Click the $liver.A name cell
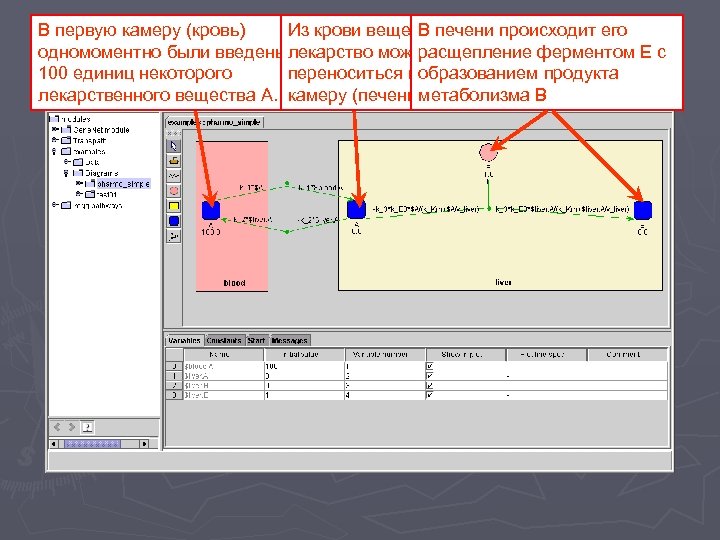Screen dimensions: 720x540 point(224,376)
